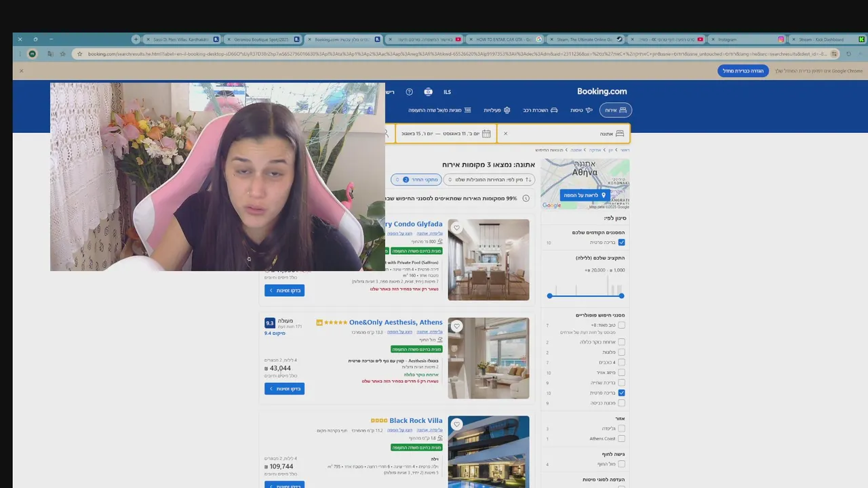Save Black Rock Villa with the heart icon

click(x=456, y=425)
